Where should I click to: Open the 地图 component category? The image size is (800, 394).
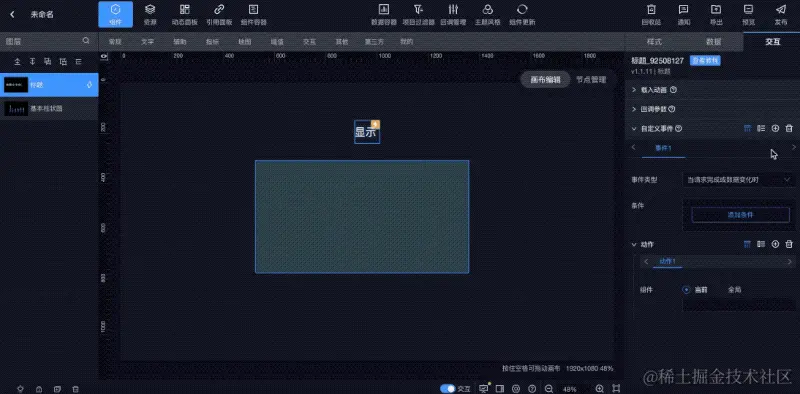(245, 42)
